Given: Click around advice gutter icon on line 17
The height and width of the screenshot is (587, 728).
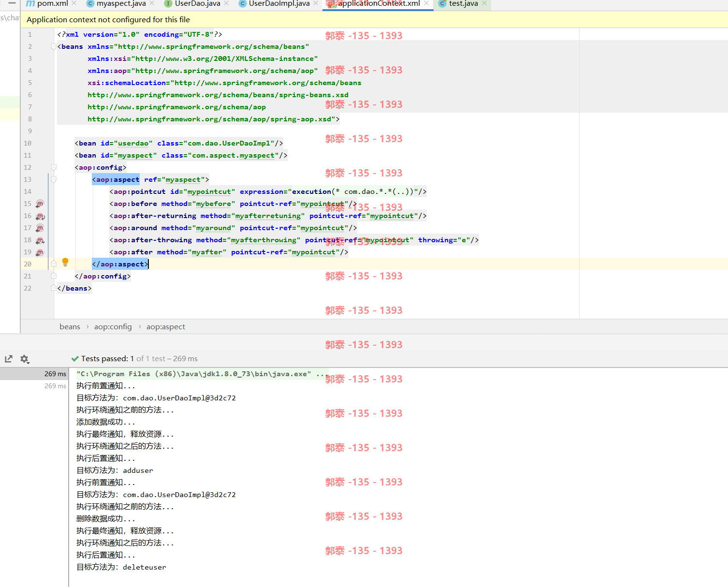Looking at the screenshot, I should coord(40,228).
